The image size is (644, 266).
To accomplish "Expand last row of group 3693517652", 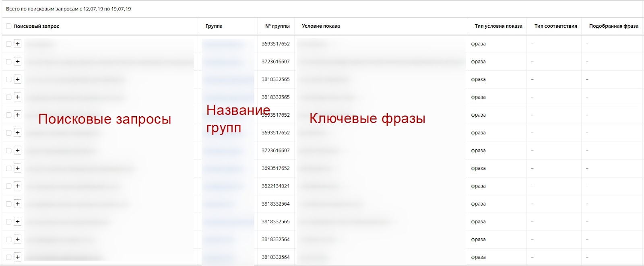I will [x=18, y=168].
